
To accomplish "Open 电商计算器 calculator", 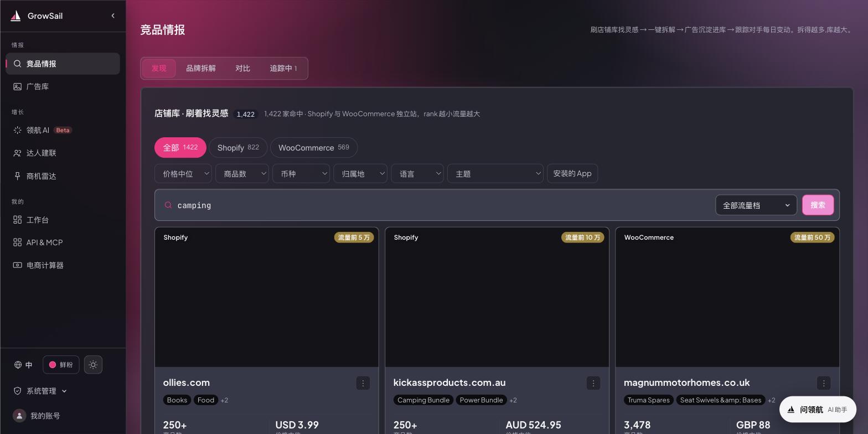I will click(63, 265).
